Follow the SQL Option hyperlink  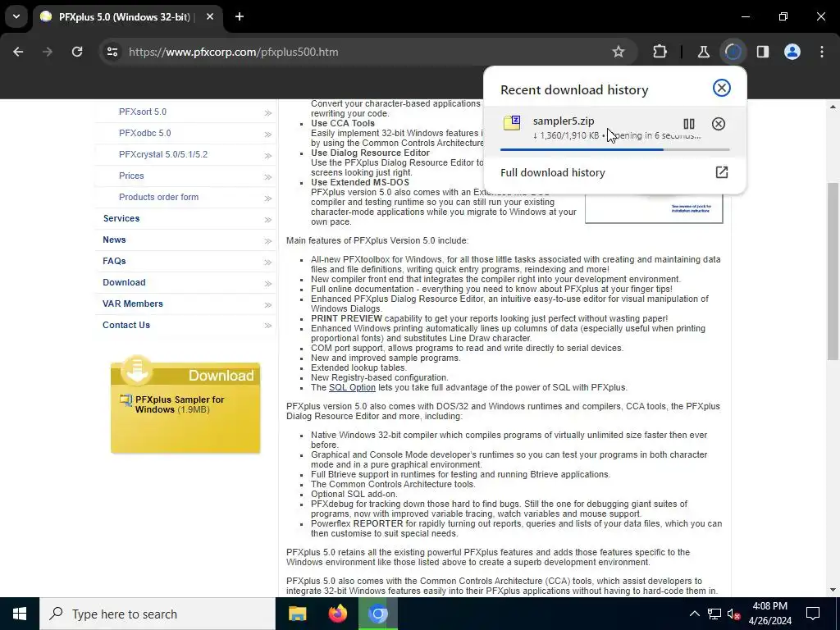coord(352,387)
